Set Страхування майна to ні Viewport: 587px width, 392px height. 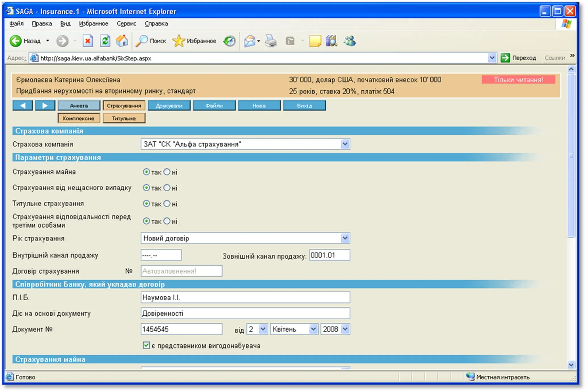167,172
